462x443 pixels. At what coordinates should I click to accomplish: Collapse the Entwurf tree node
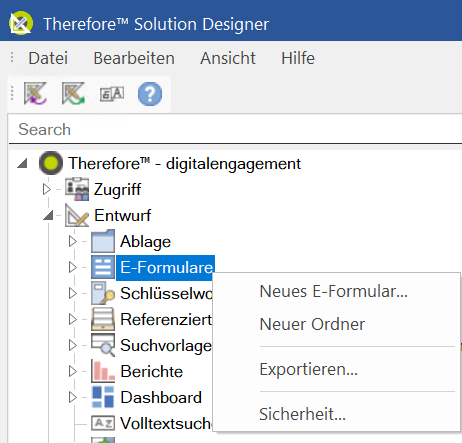coord(49,215)
